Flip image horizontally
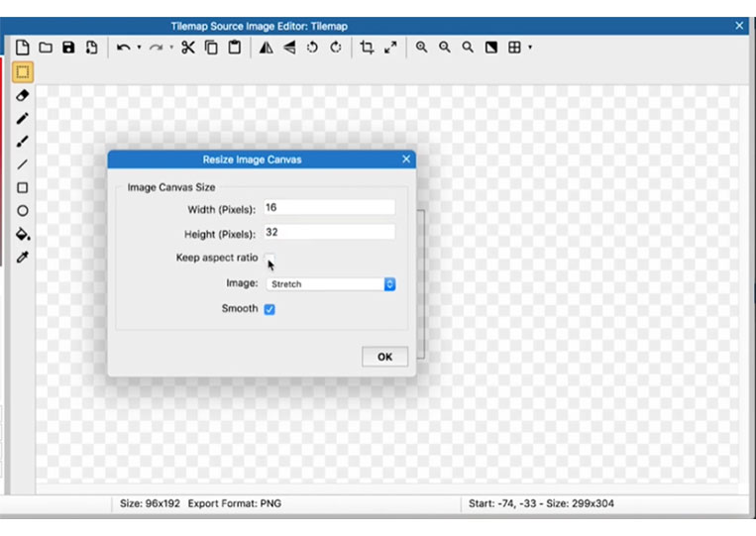756x536 pixels. pyautogui.click(x=267, y=48)
